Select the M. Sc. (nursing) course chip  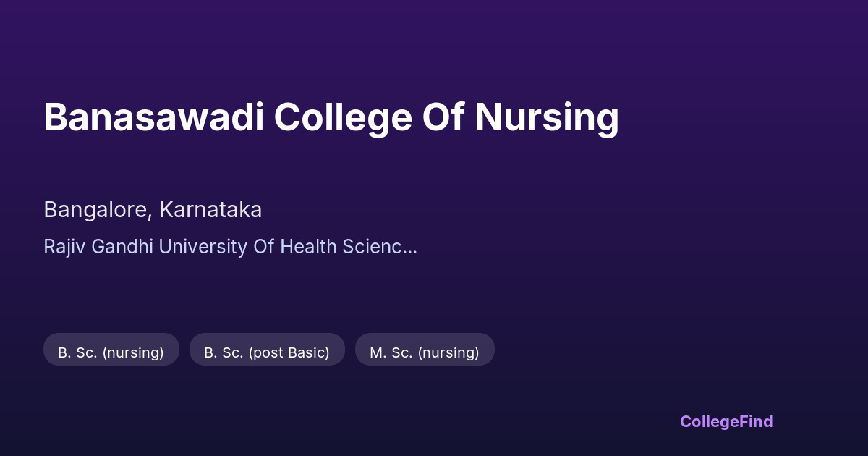coord(425,352)
